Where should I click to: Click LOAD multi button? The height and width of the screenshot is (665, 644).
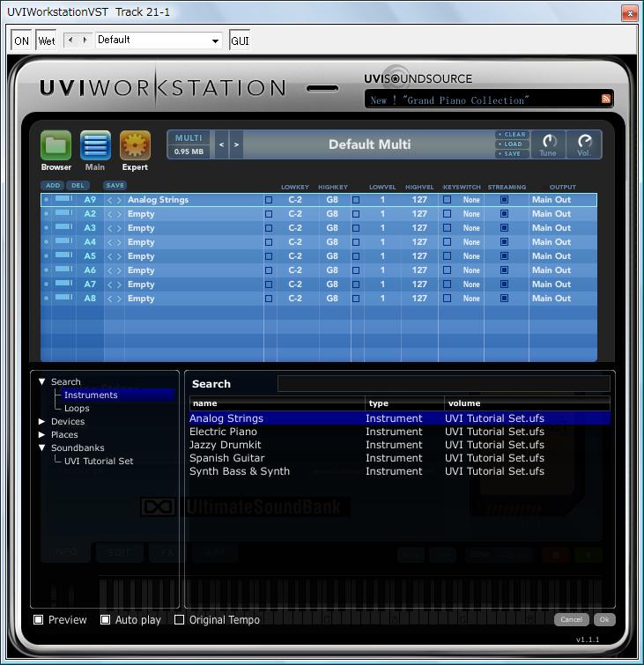point(512,144)
